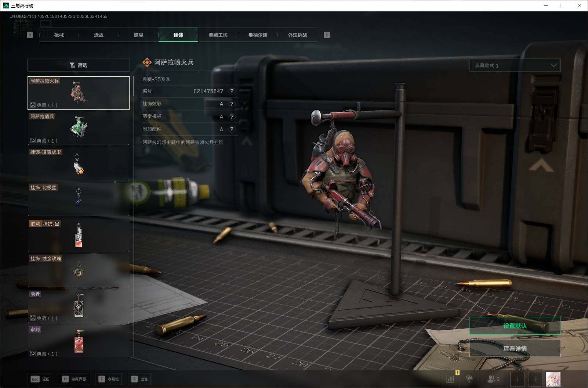Click the S 出售 button
This screenshot has height=388, width=588.
(139, 379)
